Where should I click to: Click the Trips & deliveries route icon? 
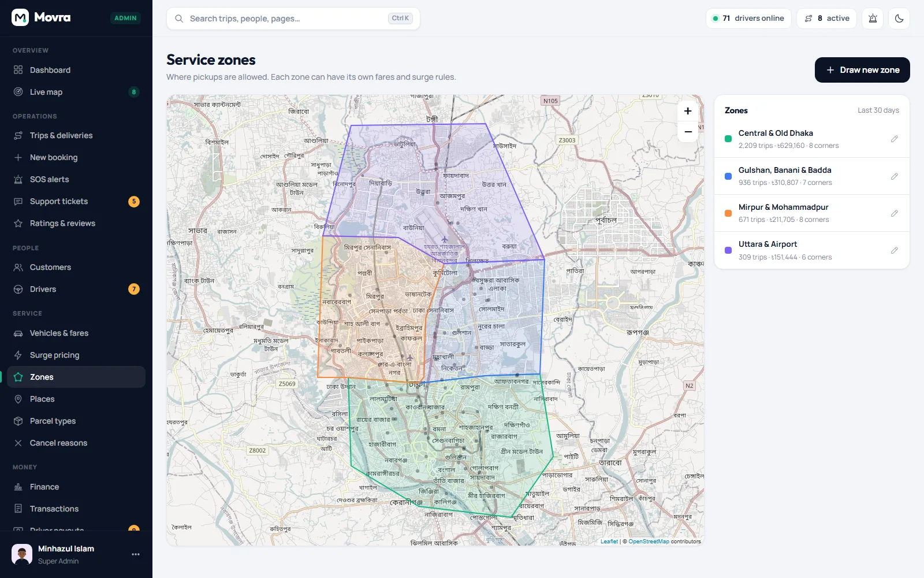[x=18, y=135]
